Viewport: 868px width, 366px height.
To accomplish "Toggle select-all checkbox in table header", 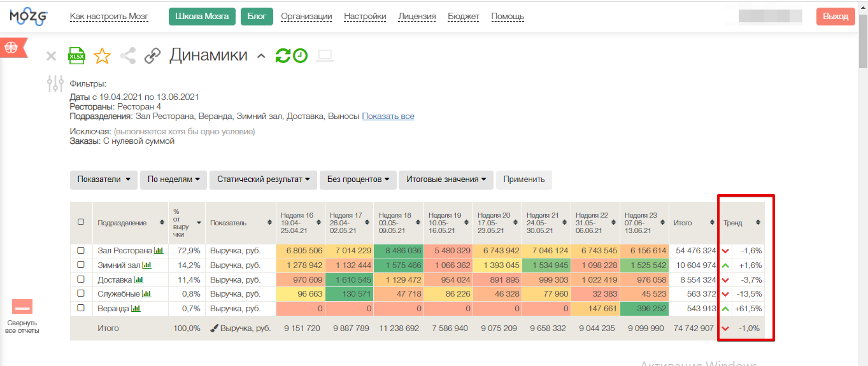I will tap(81, 222).
